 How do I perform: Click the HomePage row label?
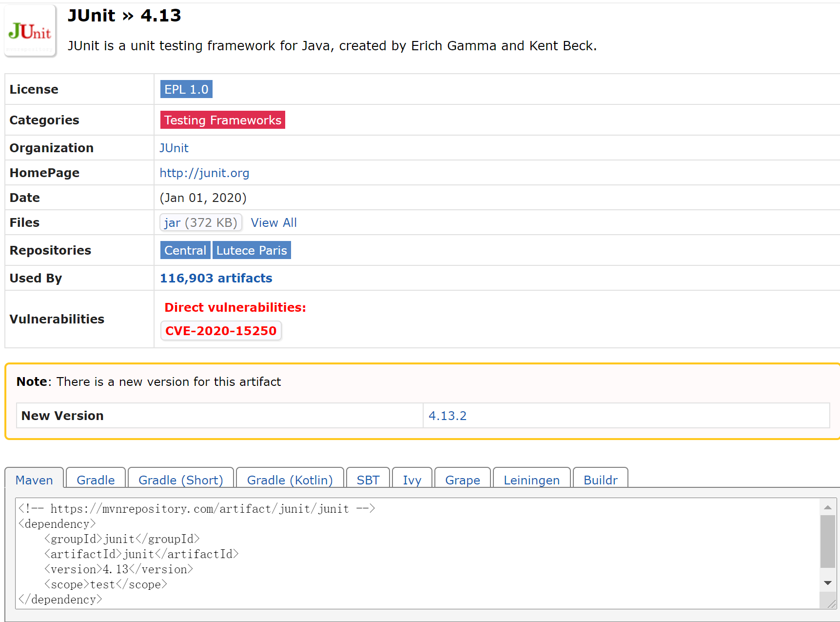pos(44,173)
